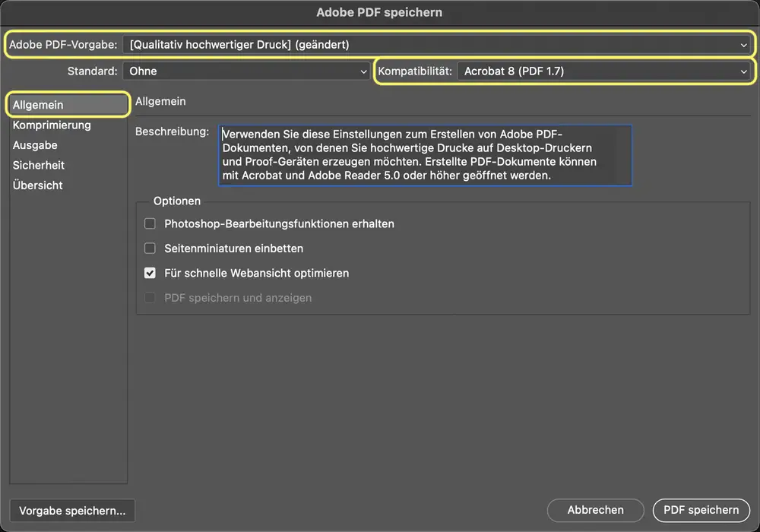The height and width of the screenshot is (532, 760).
Task: Switch to the Ausgabe section
Action: click(x=35, y=145)
